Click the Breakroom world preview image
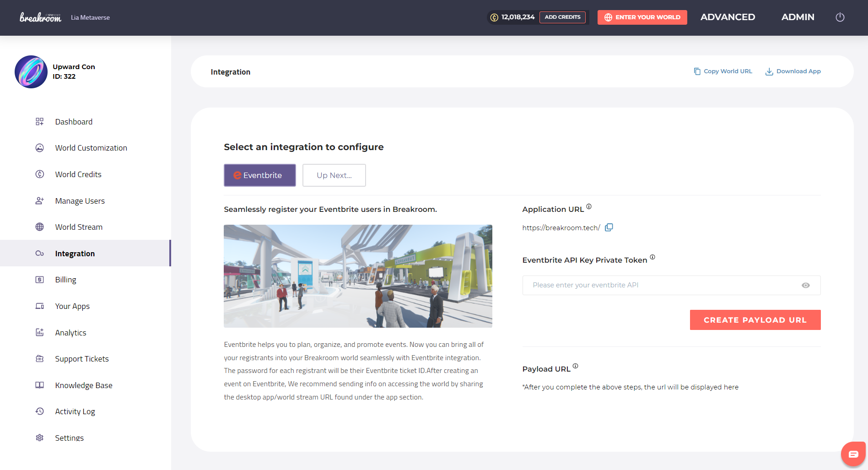Image resolution: width=868 pixels, height=470 pixels. click(358, 276)
